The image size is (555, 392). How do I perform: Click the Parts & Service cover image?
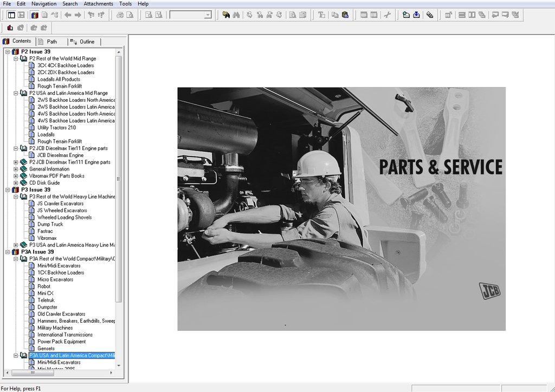tap(341, 209)
